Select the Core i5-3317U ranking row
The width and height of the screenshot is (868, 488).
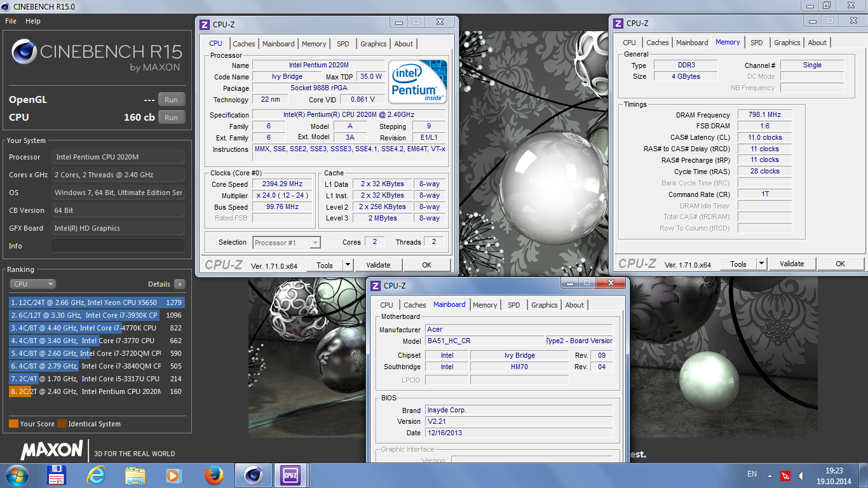(x=96, y=379)
